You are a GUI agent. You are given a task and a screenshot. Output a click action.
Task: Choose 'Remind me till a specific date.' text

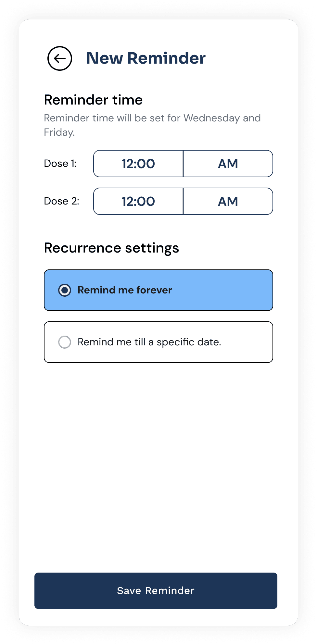pyautogui.click(x=149, y=342)
